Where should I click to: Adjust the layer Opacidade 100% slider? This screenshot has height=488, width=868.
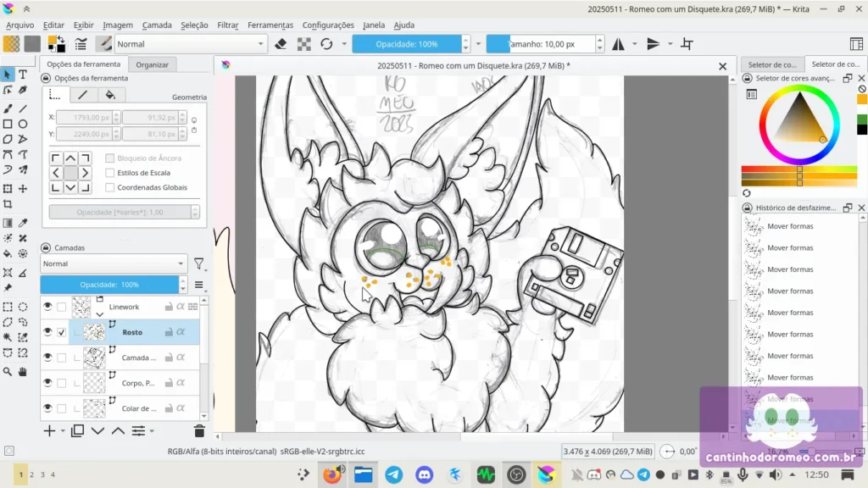[109, 285]
